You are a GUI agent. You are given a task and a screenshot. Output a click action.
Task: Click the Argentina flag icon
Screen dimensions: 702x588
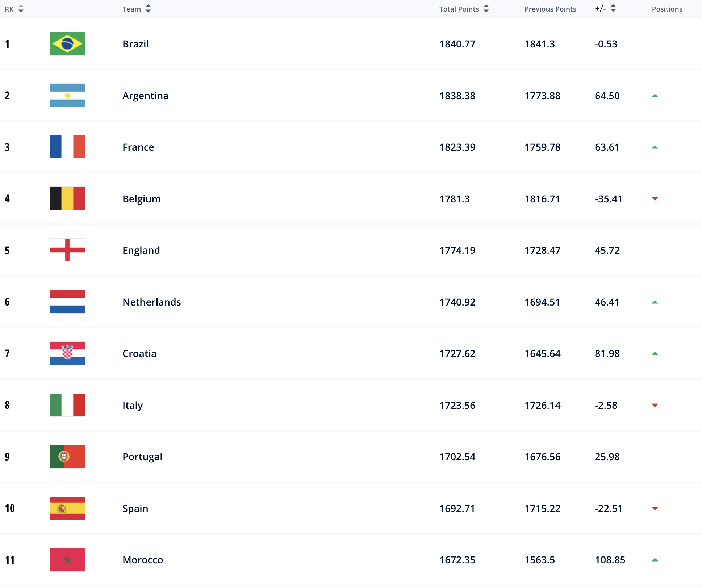click(67, 96)
